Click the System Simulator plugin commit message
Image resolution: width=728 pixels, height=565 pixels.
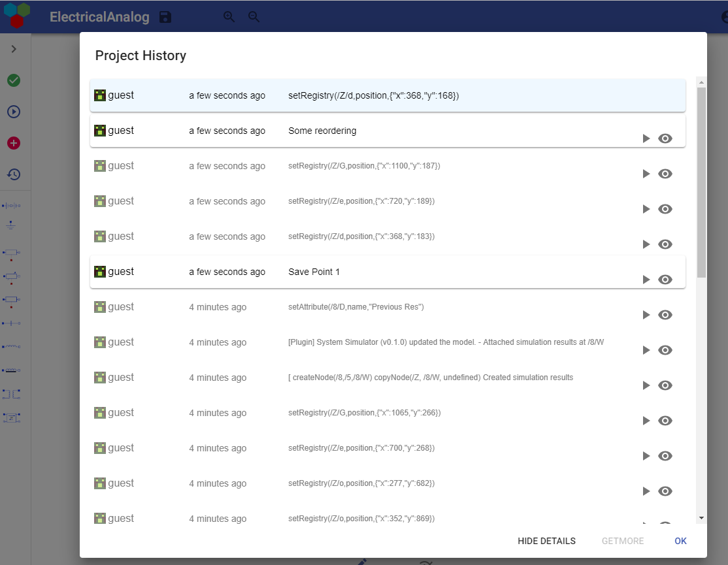tap(446, 342)
